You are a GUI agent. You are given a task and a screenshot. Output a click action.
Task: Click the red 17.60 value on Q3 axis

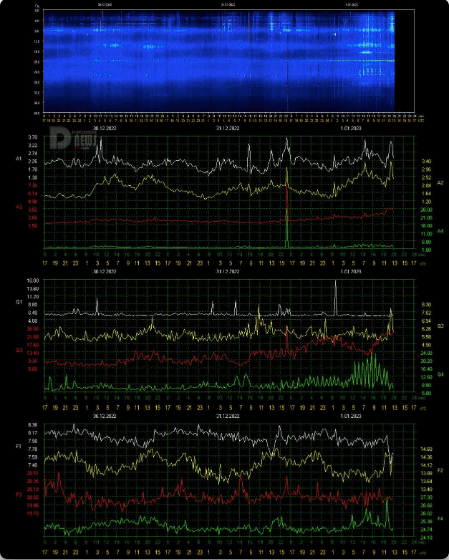tap(33, 345)
